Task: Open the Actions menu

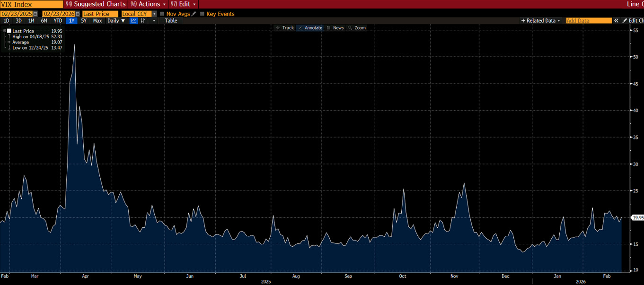Action: pos(149,4)
